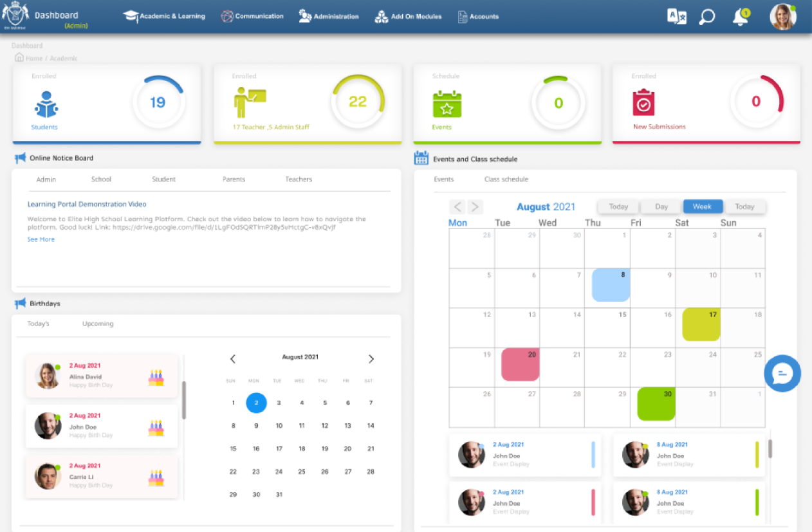Switch to the Class schedule tab
Screen dimensions: 812x532
pyautogui.click(x=506, y=179)
